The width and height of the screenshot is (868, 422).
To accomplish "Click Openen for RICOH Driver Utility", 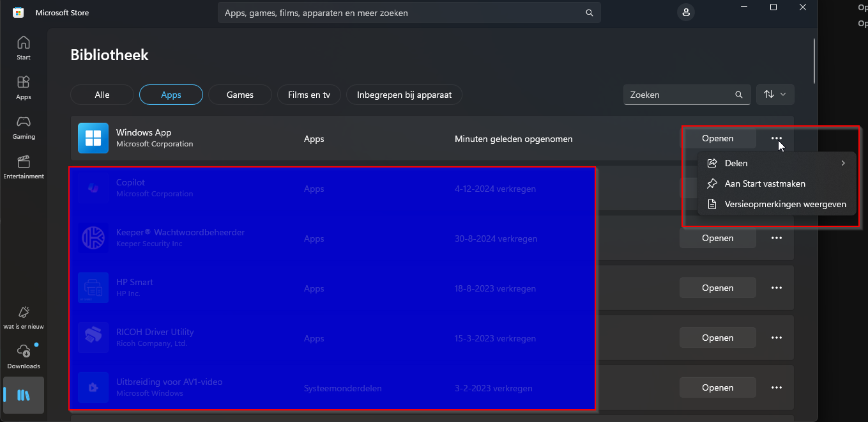I will point(718,338).
